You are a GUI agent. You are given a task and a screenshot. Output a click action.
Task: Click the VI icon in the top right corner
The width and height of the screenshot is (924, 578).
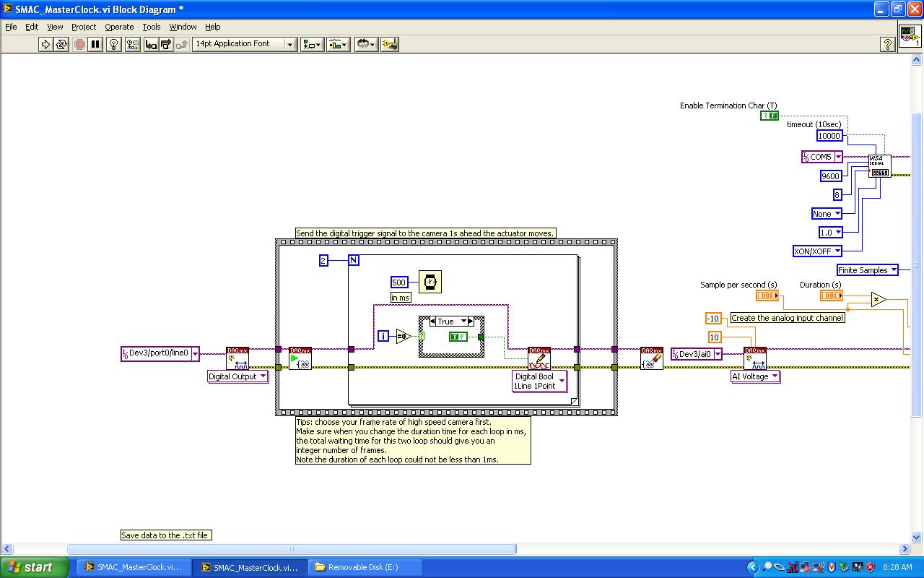[x=910, y=35]
